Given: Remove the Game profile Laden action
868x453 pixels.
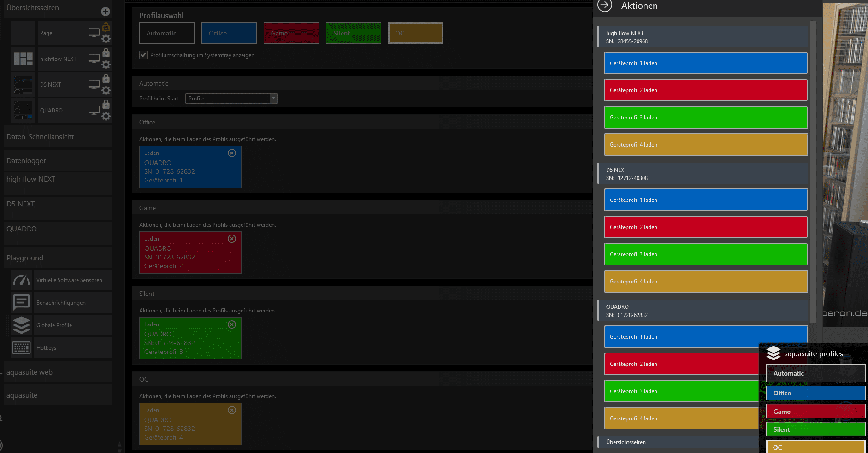Looking at the screenshot, I should (232, 239).
